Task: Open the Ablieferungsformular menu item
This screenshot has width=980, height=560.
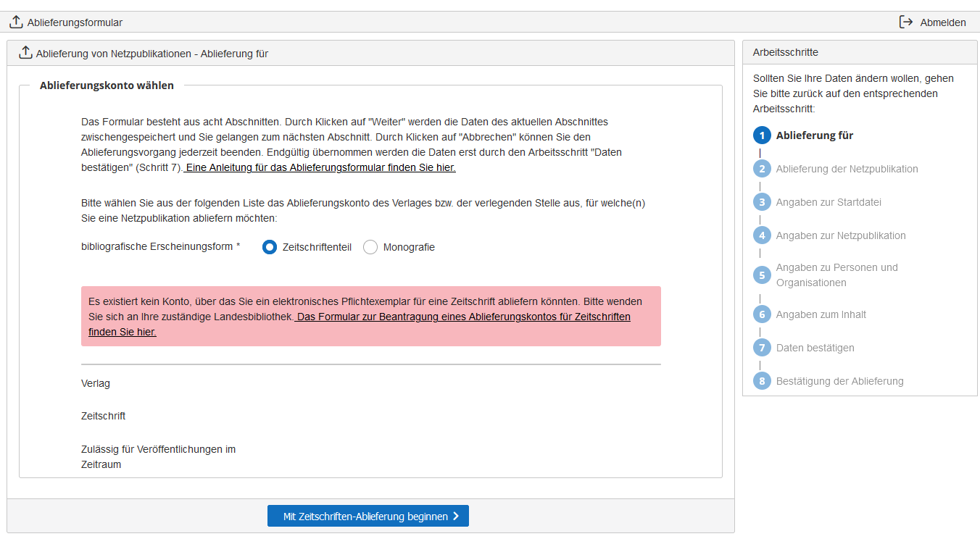Action: click(66, 22)
